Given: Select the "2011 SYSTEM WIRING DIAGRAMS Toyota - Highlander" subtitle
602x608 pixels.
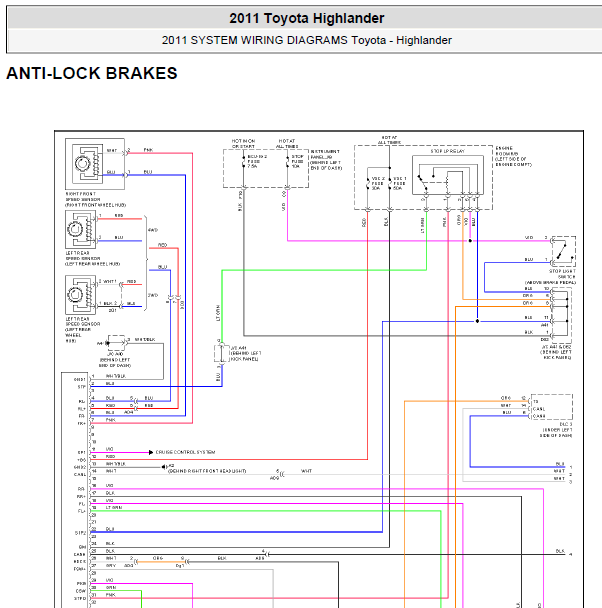Looking at the screenshot, I should (307, 40).
